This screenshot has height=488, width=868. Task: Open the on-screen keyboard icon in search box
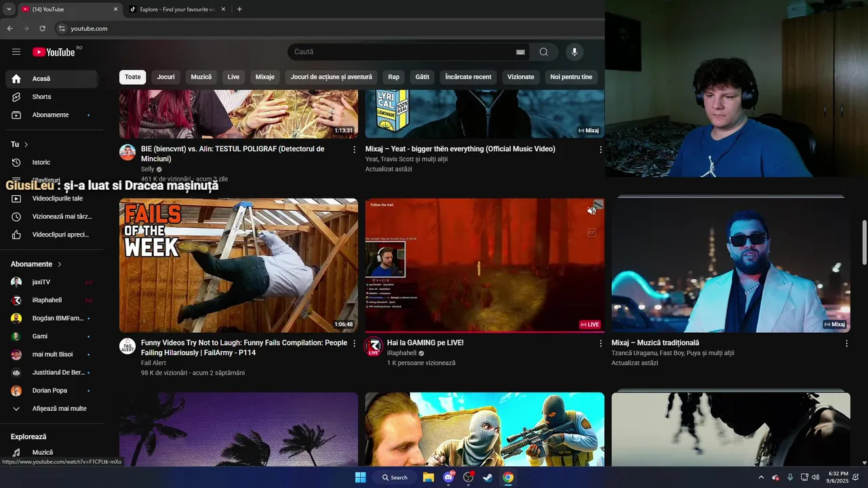pos(520,52)
